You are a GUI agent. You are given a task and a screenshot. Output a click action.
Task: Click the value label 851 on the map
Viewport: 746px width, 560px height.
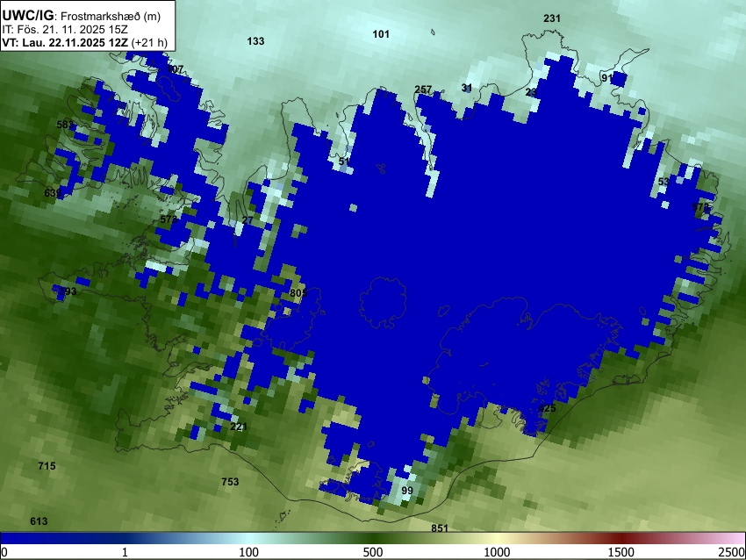pos(440,528)
